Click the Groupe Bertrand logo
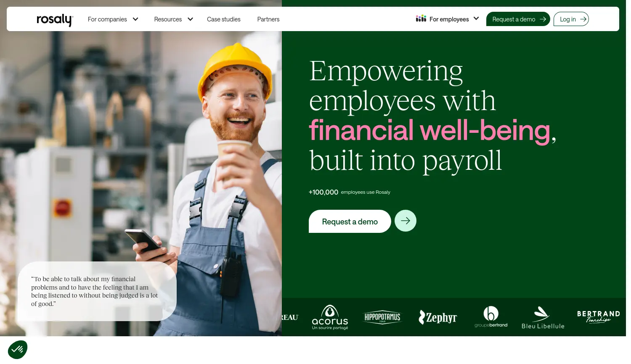 pos(491,317)
